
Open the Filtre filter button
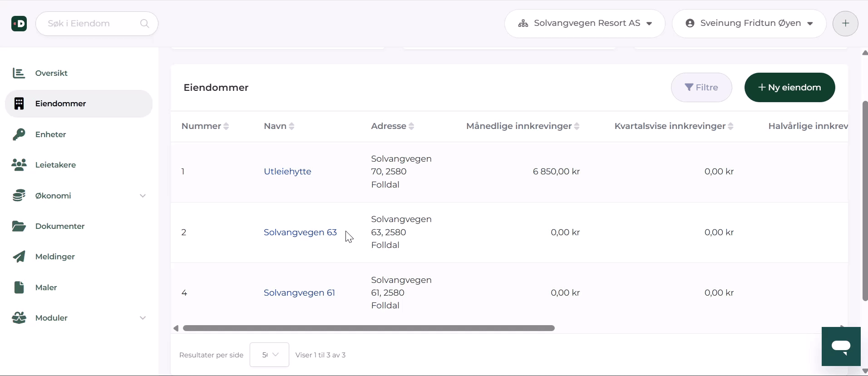[x=701, y=88]
